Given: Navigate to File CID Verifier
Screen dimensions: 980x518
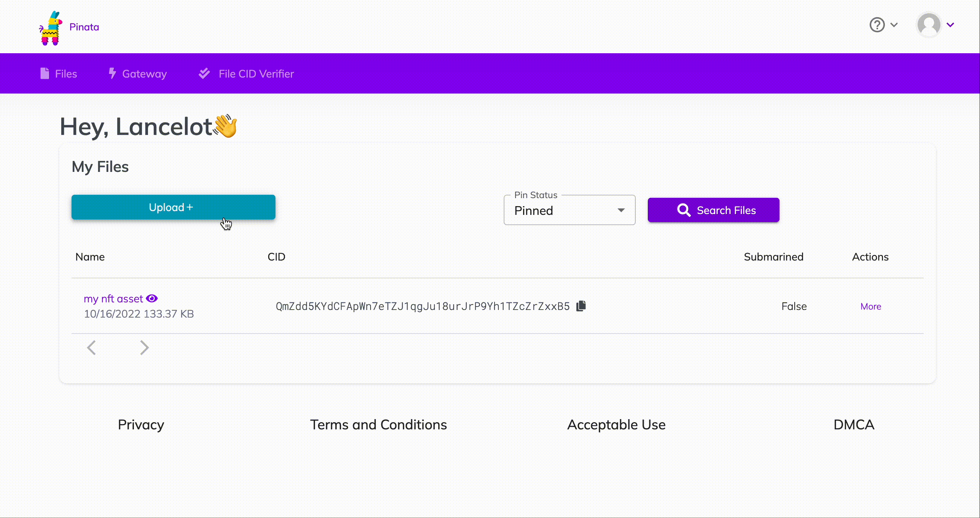Looking at the screenshot, I should pos(256,73).
